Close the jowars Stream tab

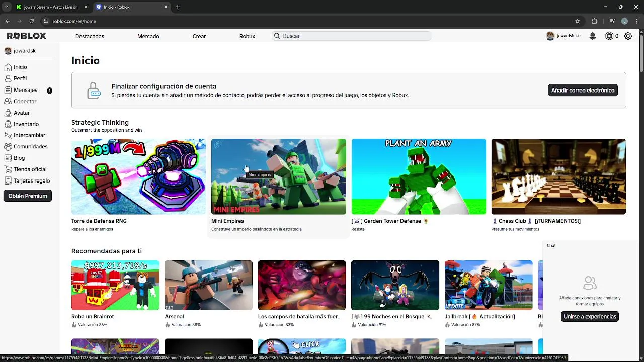point(86,7)
